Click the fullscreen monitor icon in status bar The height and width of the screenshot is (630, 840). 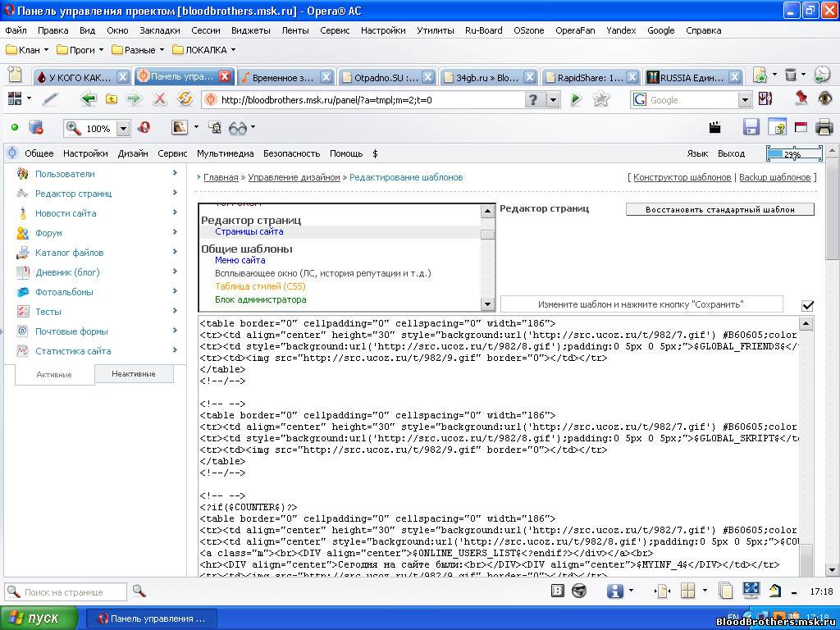(751, 591)
